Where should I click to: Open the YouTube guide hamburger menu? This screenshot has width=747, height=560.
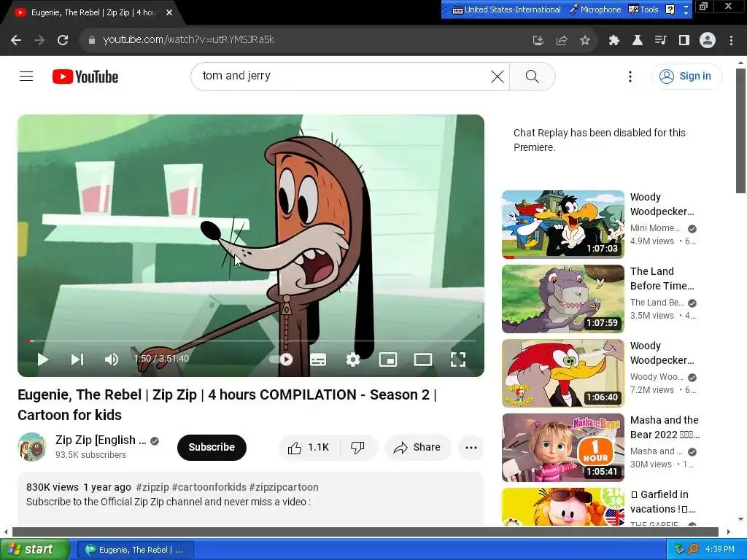click(26, 76)
